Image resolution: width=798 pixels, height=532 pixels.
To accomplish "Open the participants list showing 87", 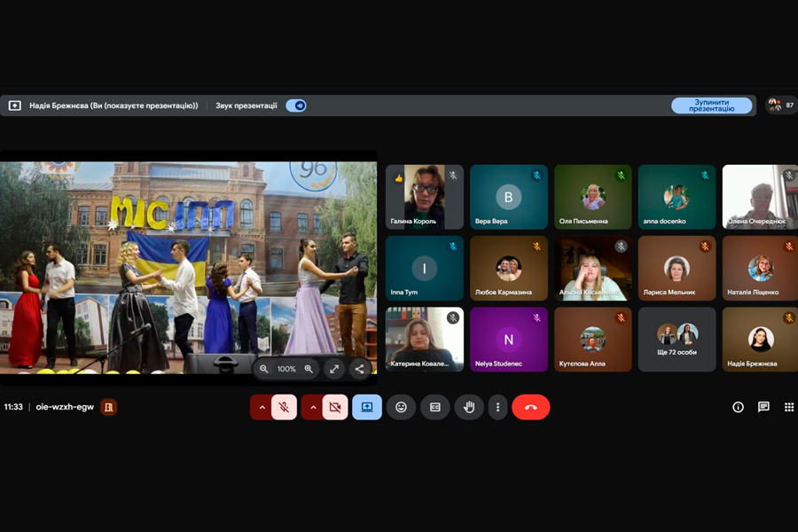I will (781, 106).
